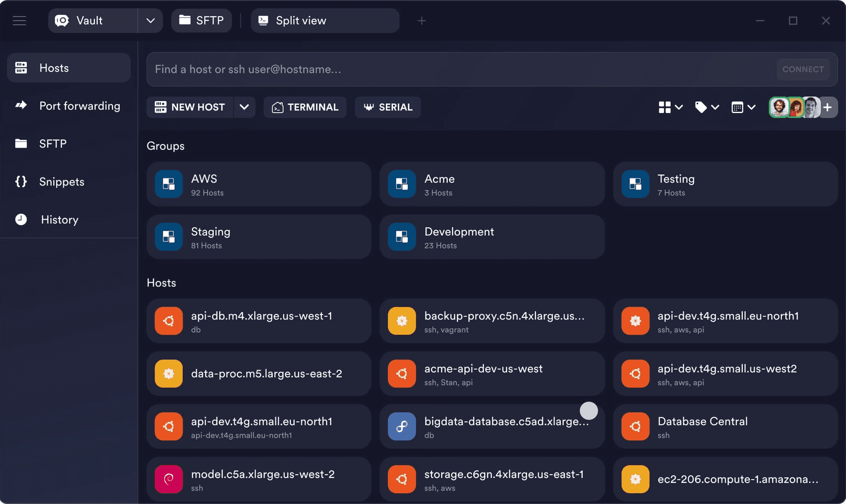Open the model.c5a.xlarge.us-west-2 Debian host
This screenshot has width=846, height=504.
click(x=259, y=479)
